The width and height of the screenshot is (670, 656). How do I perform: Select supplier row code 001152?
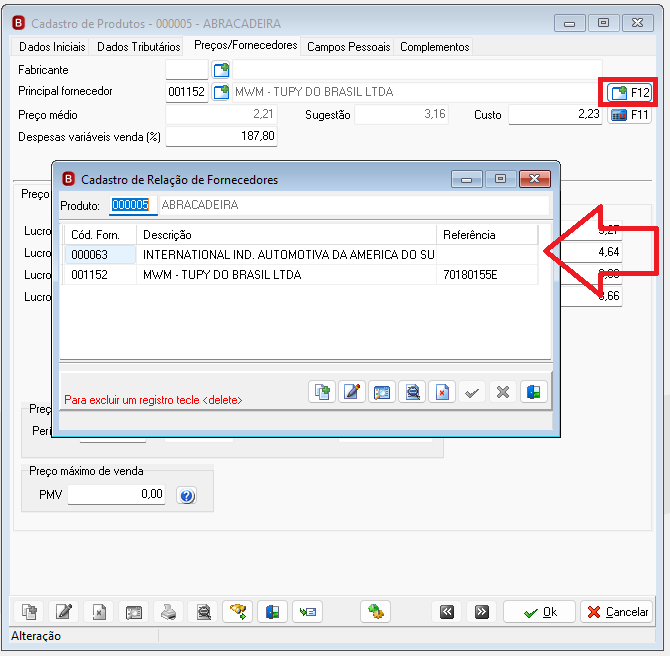coord(100,275)
